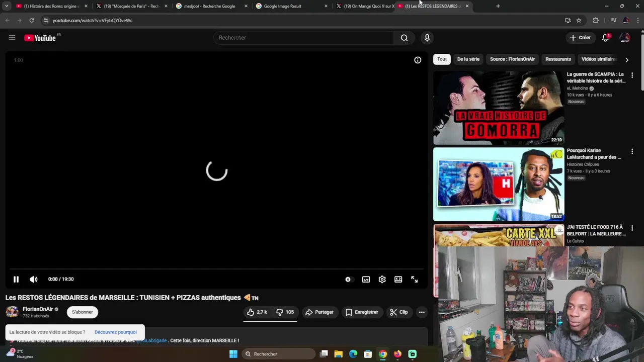Subscribe with the S'abonner button
The height and width of the screenshot is (362, 644).
pos(83,312)
